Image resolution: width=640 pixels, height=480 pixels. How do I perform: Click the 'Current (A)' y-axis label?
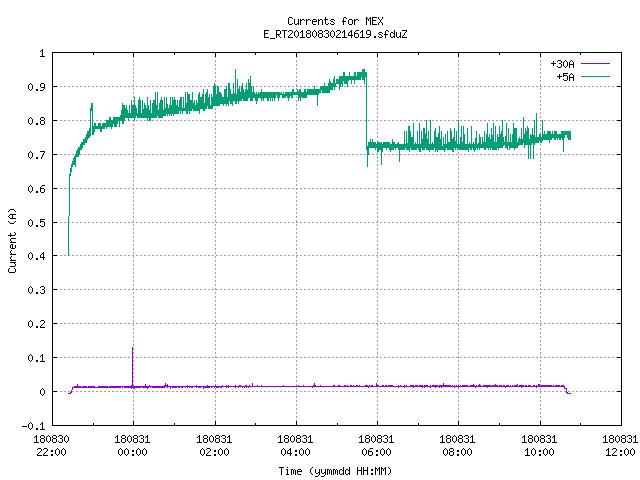tap(12, 240)
